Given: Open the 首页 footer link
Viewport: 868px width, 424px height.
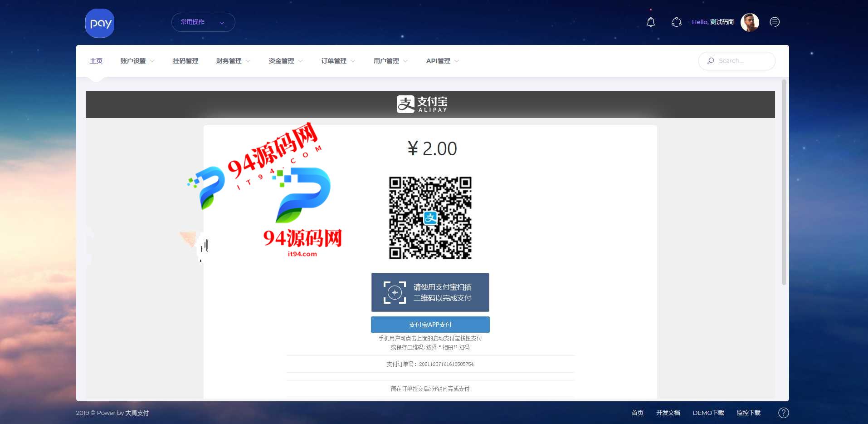Looking at the screenshot, I should [x=638, y=413].
